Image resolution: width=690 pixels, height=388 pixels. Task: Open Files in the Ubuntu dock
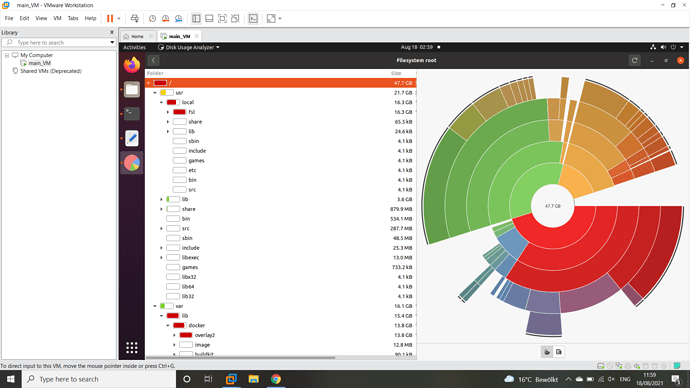click(132, 89)
